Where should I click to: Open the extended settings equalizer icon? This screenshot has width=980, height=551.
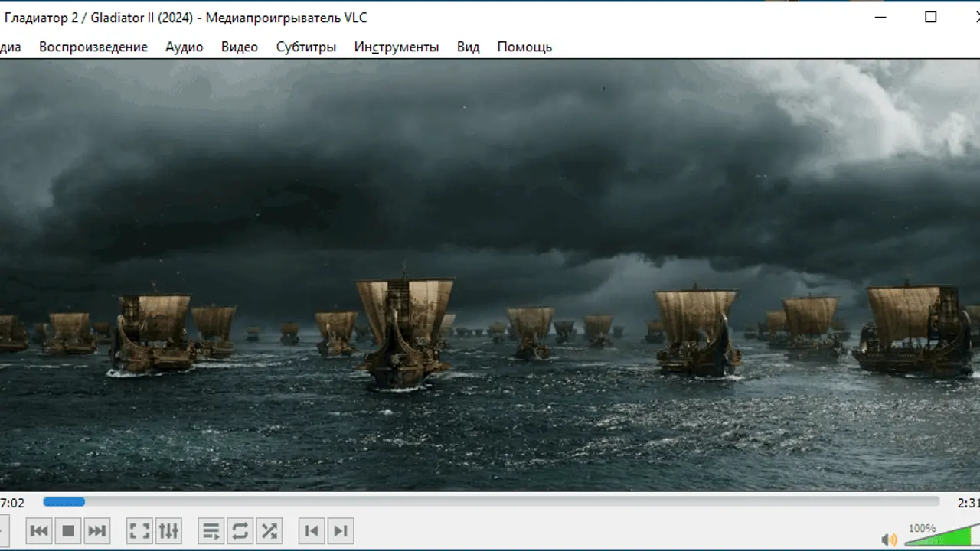coord(168,530)
